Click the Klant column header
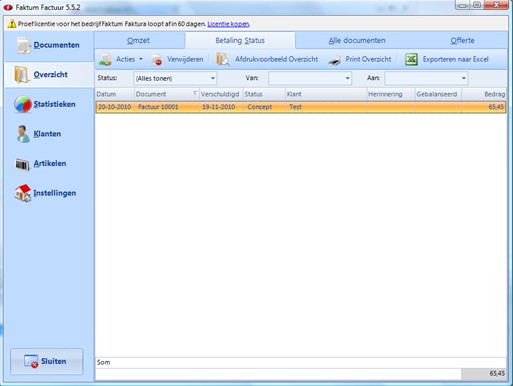The height and width of the screenshot is (386, 513). [326, 94]
